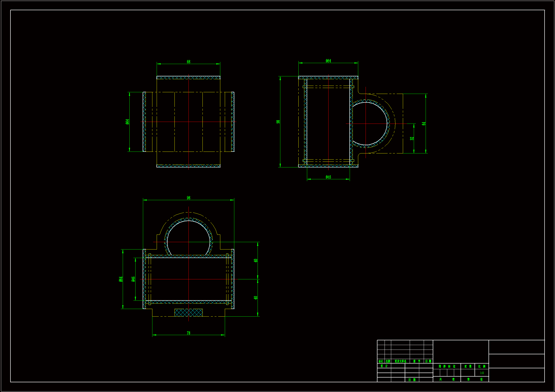The height and width of the screenshot is (392, 555).
Task: Select the upper 40 dimension text
Action: click(x=255, y=260)
